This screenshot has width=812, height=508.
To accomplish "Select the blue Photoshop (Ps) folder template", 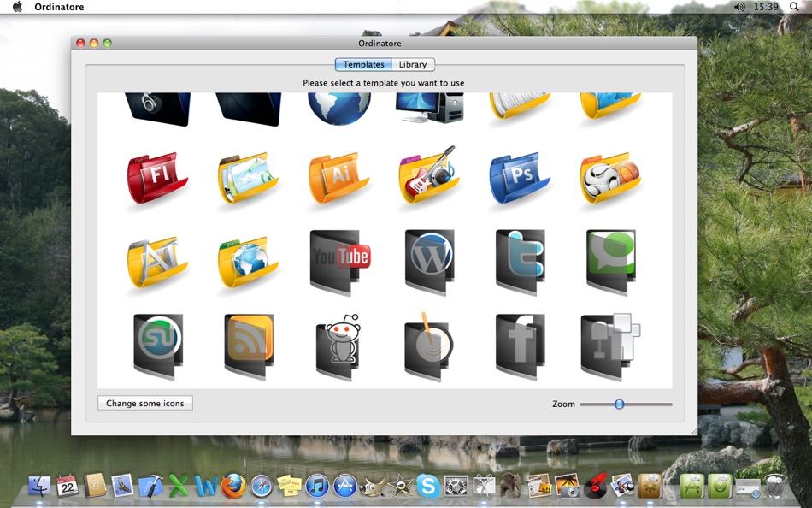I will click(x=520, y=178).
